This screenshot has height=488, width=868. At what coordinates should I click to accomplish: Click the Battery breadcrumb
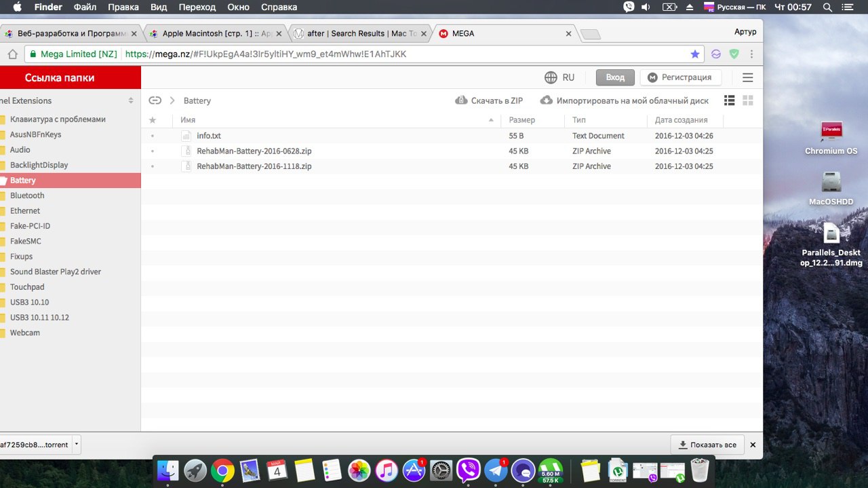coord(197,100)
